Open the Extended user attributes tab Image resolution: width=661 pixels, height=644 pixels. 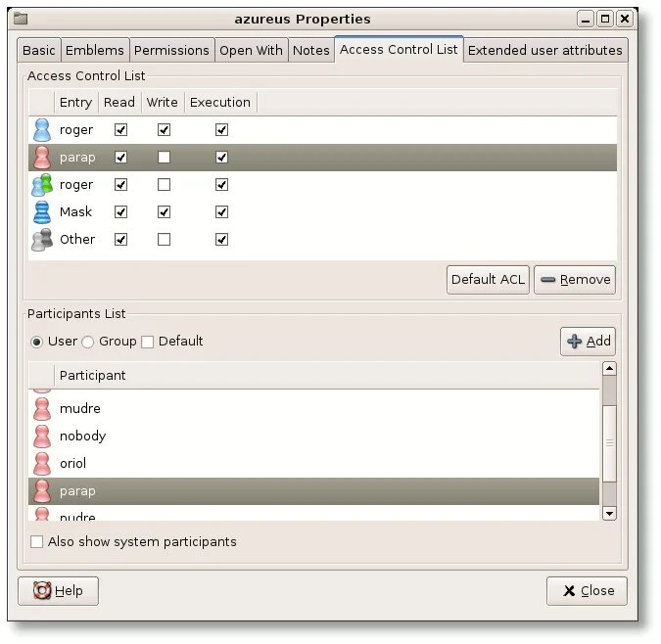[545, 50]
